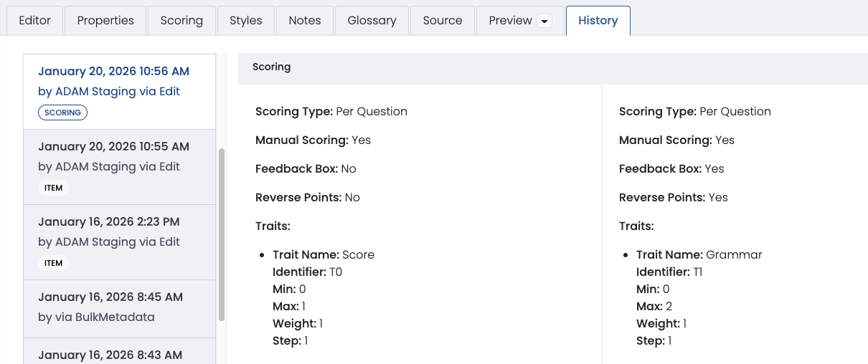868x364 pixels.
Task: Switch to the Editor tab
Action: 34,21
